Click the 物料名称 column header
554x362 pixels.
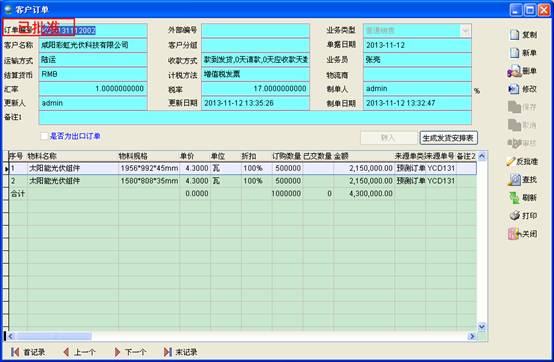point(72,156)
